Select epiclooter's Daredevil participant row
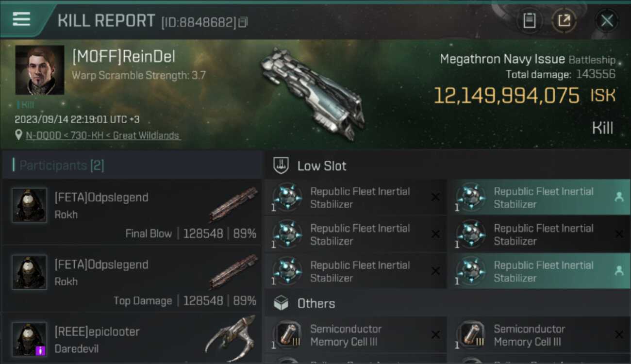Screen dimensions: 631x364 pos(131,340)
